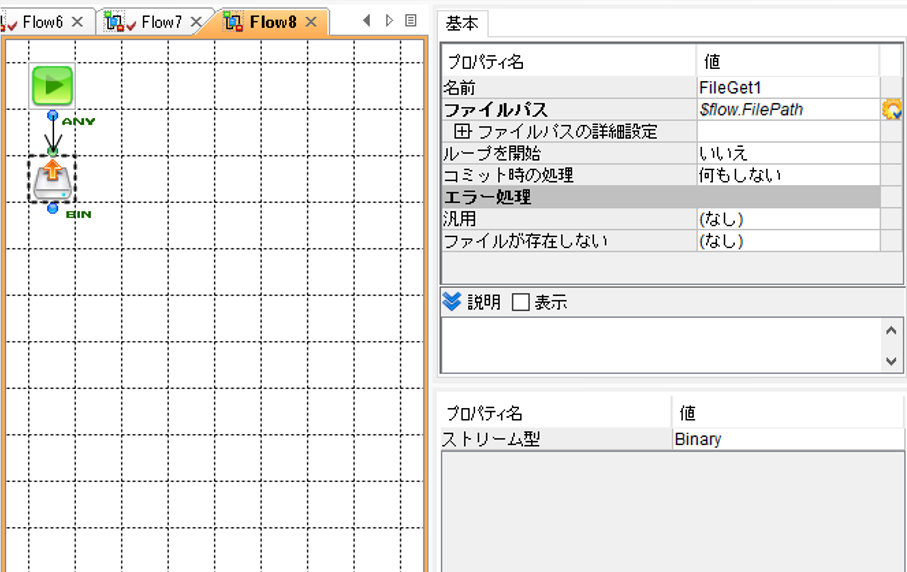Image resolution: width=907 pixels, height=572 pixels.
Task: Expand ファイルパスの詳細設定 plus box
Action: coord(462,131)
